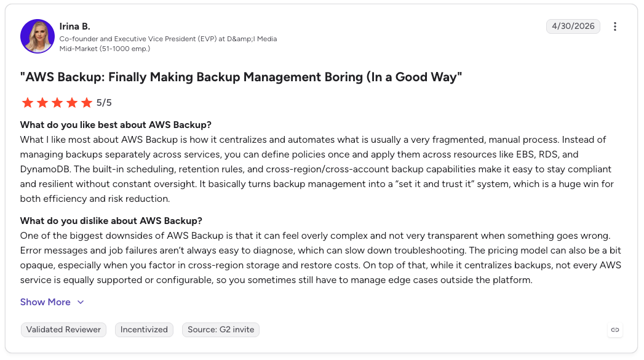
Task: Click the 4/30/2026 date label
Action: pyautogui.click(x=573, y=26)
